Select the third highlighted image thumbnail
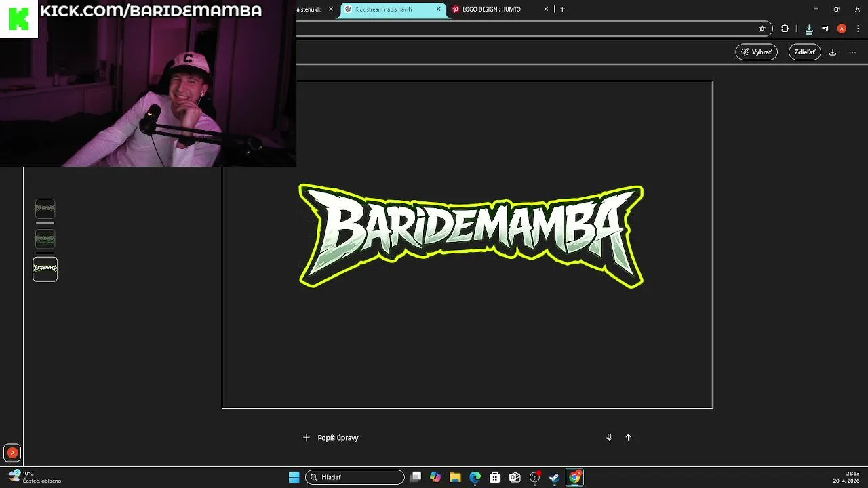Screen dimensions: 868x488 coord(45,269)
